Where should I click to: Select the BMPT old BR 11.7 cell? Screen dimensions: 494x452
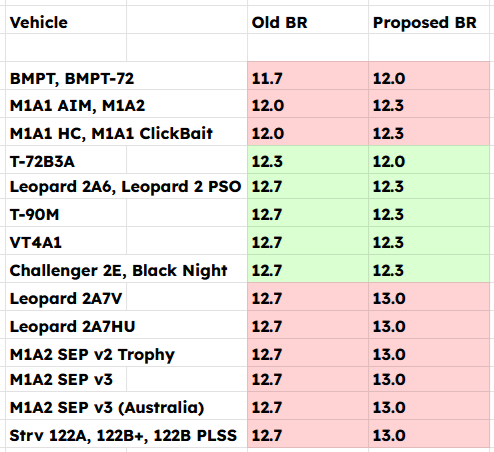pyautogui.click(x=308, y=76)
